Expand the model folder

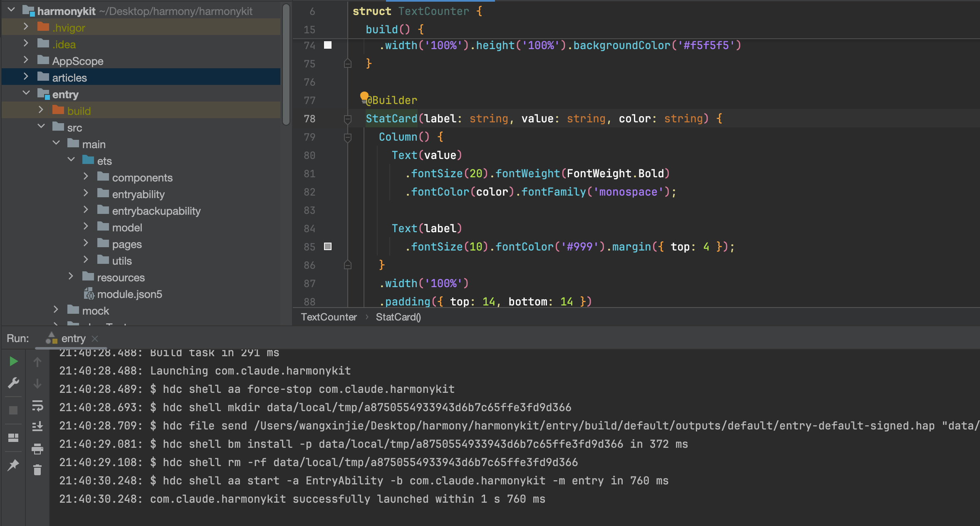86,226
